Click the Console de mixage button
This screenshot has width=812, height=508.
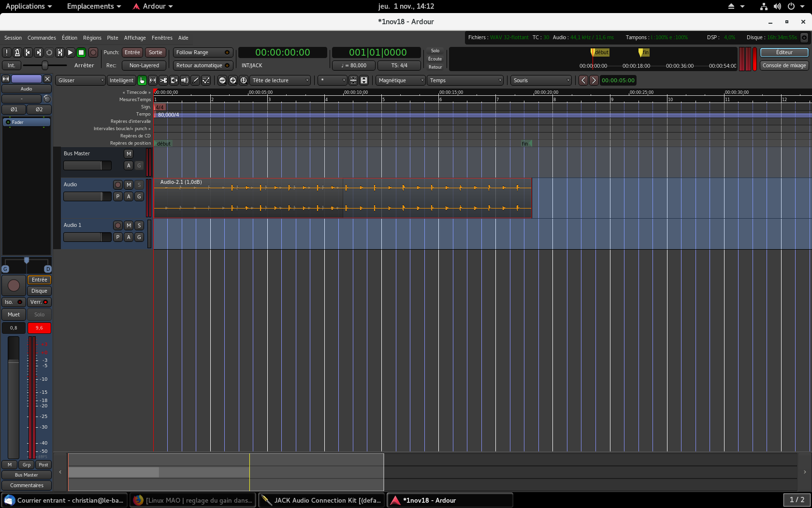(x=784, y=65)
